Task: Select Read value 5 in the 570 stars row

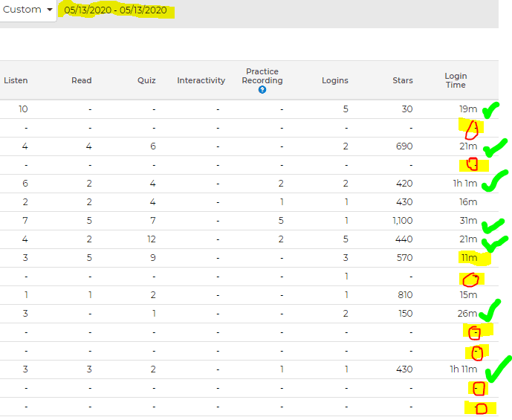Action: click(x=89, y=258)
